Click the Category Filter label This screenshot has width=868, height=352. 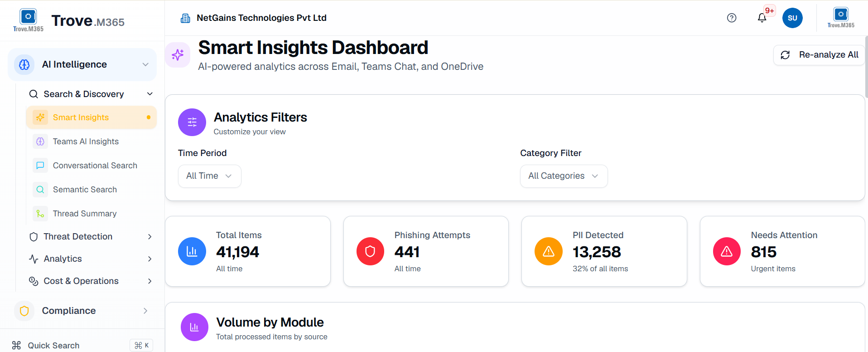tap(550, 153)
